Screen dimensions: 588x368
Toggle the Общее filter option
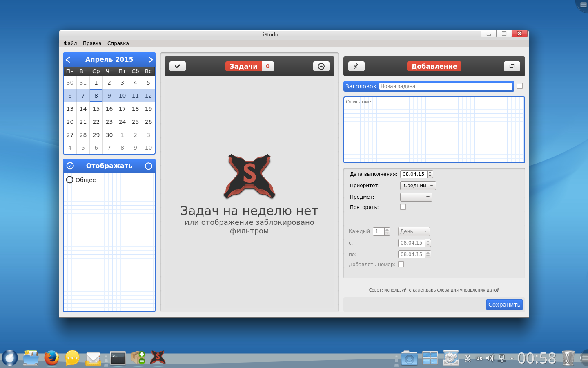click(x=81, y=180)
